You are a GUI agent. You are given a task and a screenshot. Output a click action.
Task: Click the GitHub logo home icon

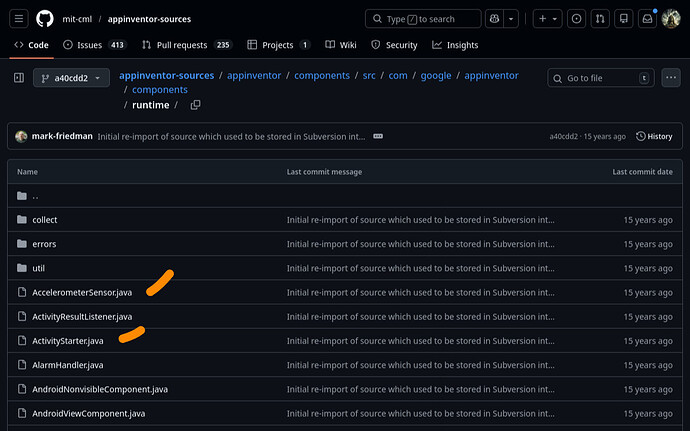pyautogui.click(x=45, y=19)
